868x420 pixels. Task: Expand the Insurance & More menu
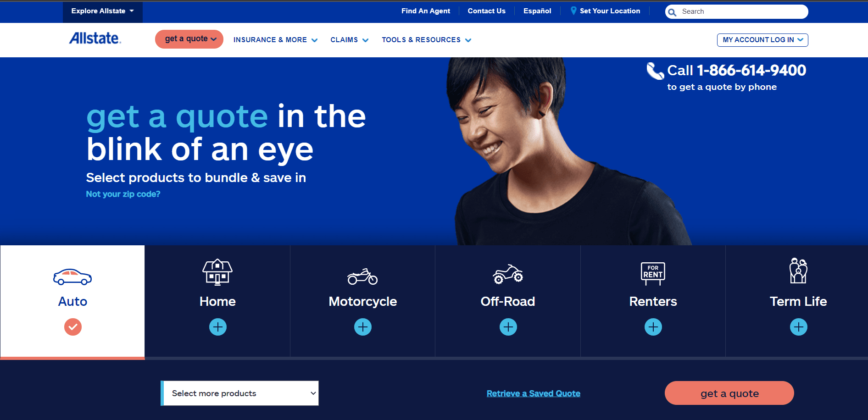275,40
